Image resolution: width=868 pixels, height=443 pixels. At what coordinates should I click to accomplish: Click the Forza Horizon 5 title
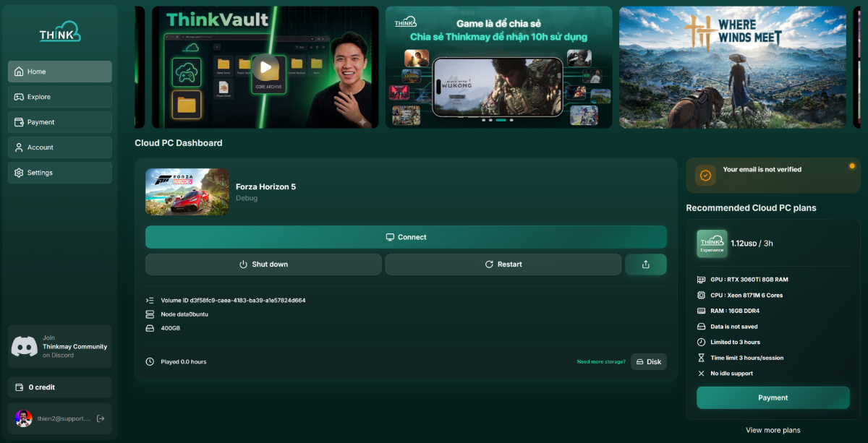point(265,186)
